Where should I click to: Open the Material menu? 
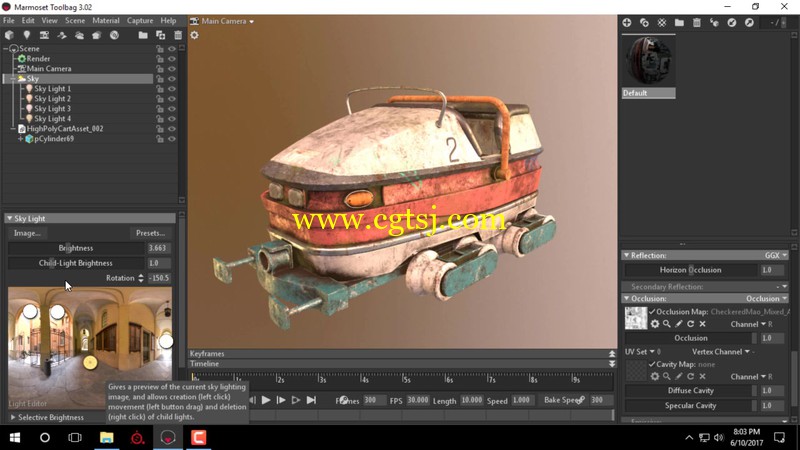point(106,20)
